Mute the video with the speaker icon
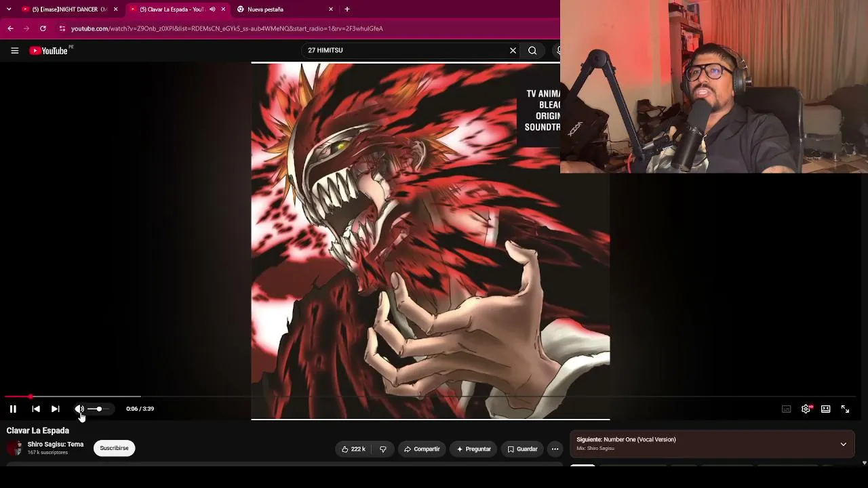Screen dimensions: 868x488 tap(79, 409)
